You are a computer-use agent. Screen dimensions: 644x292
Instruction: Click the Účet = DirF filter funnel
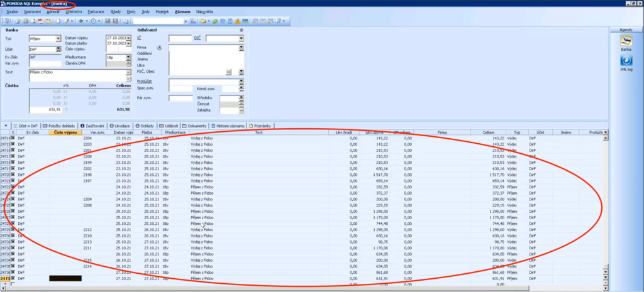coord(16,126)
